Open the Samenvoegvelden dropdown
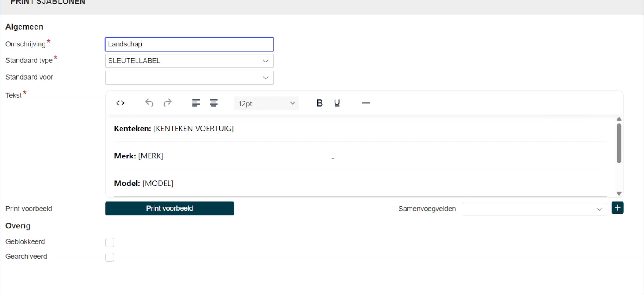The height and width of the screenshot is (295, 644). click(x=535, y=209)
